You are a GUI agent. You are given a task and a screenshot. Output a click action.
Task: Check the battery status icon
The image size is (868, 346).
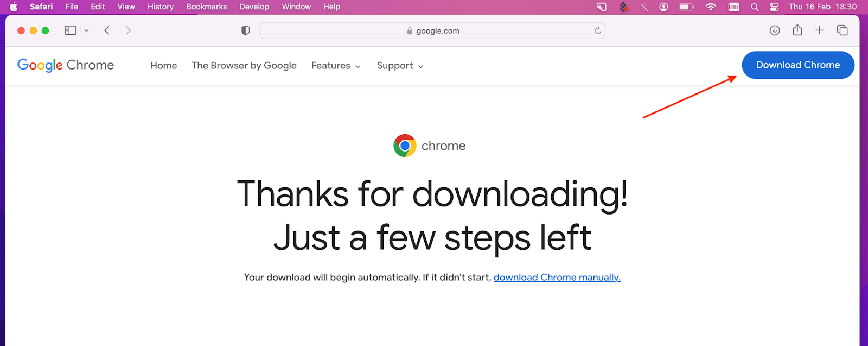click(686, 7)
